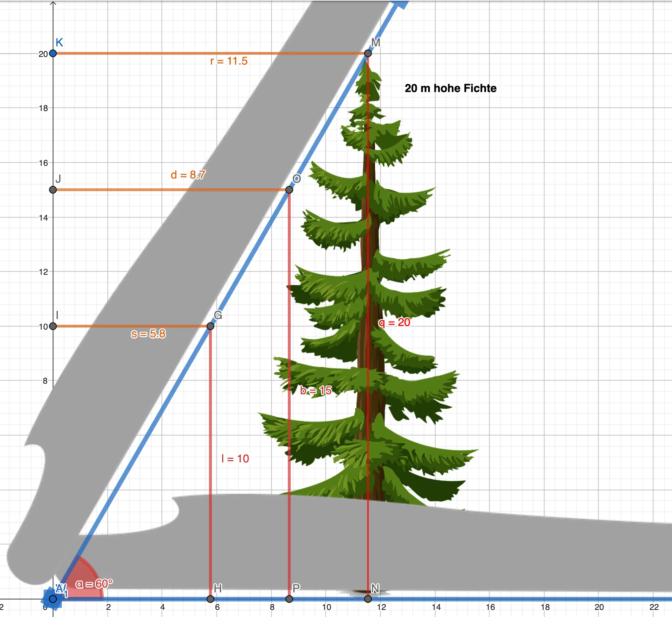Click the label "q = 20"
The width and height of the screenshot is (672, 617).
[394, 322]
